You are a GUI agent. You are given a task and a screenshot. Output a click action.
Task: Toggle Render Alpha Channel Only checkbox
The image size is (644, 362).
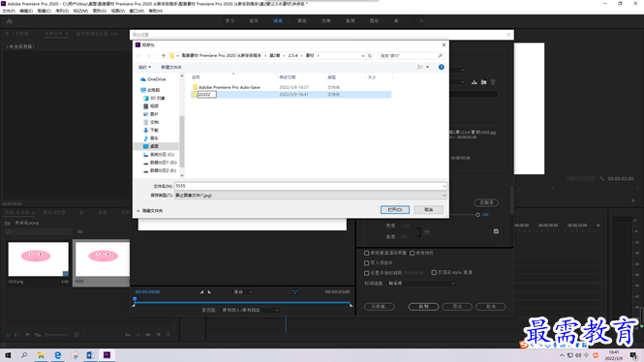coord(434,273)
